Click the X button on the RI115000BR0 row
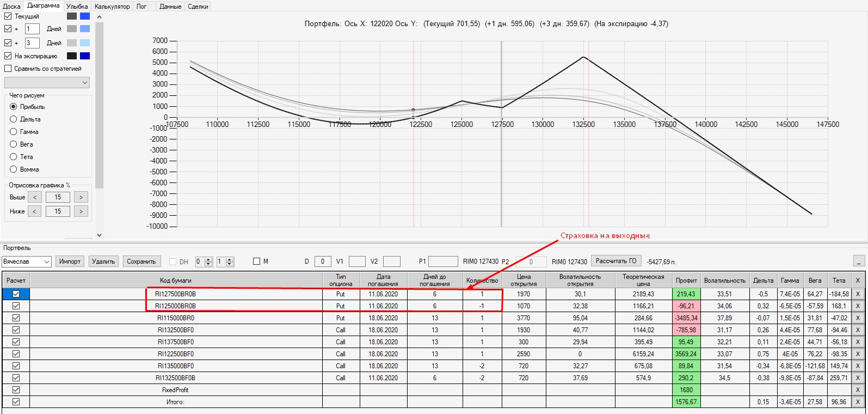Viewport: 868px width, 414px height. click(x=858, y=318)
